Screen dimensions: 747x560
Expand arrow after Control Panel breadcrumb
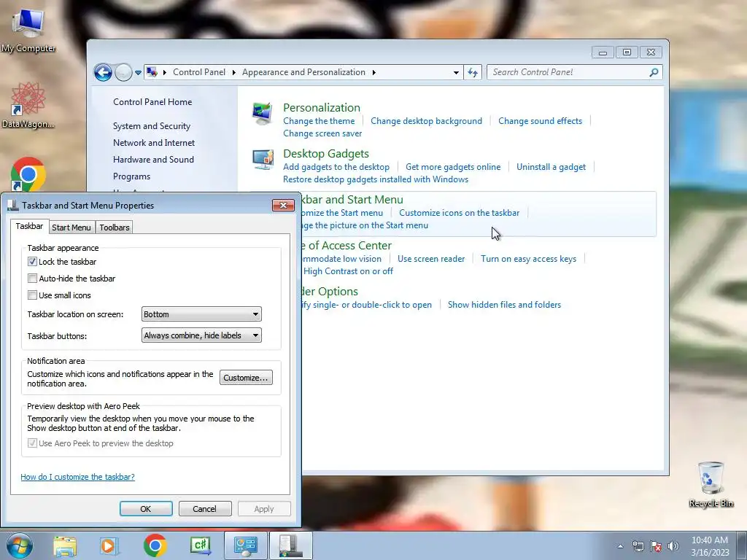[x=234, y=72]
